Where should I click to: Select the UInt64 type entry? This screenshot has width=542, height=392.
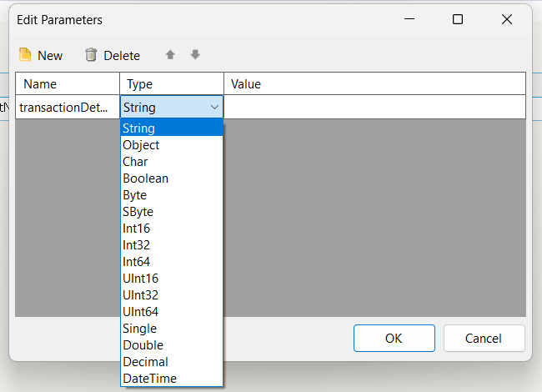pyautogui.click(x=172, y=312)
